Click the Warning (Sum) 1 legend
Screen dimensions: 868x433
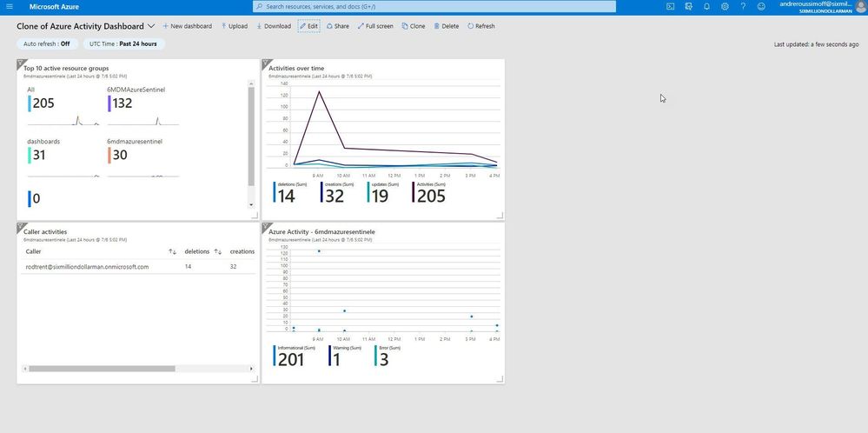pyautogui.click(x=345, y=356)
